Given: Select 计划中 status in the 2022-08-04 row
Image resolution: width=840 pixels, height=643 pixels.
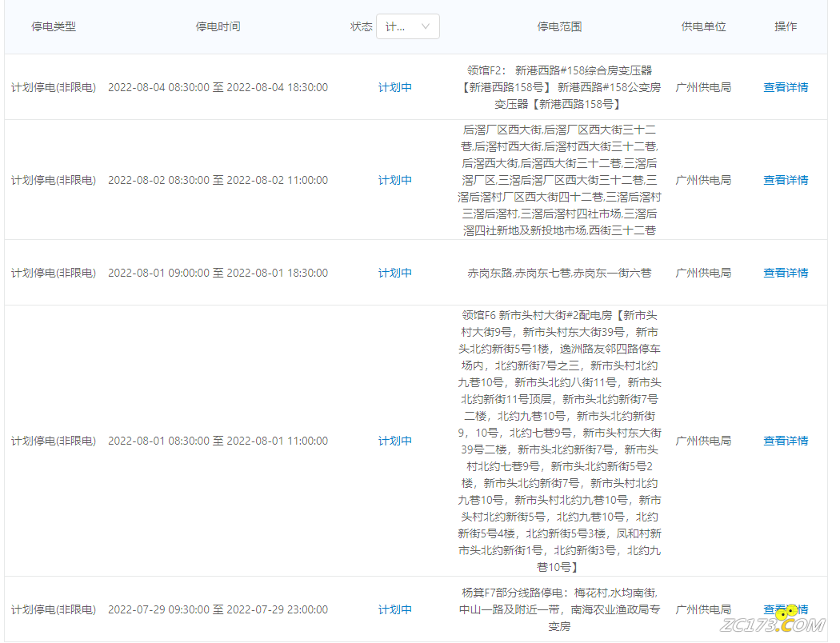Looking at the screenshot, I should 395,87.
